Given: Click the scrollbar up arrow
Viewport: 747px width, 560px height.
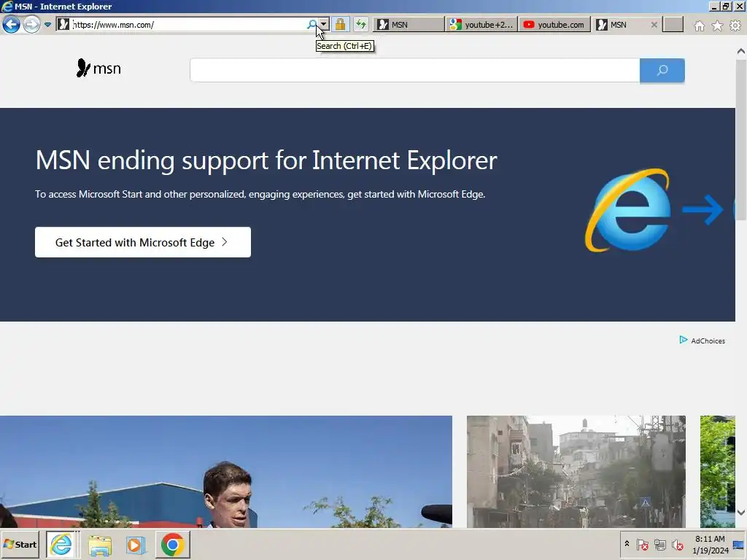Looking at the screenshot, I should point(741,51).
